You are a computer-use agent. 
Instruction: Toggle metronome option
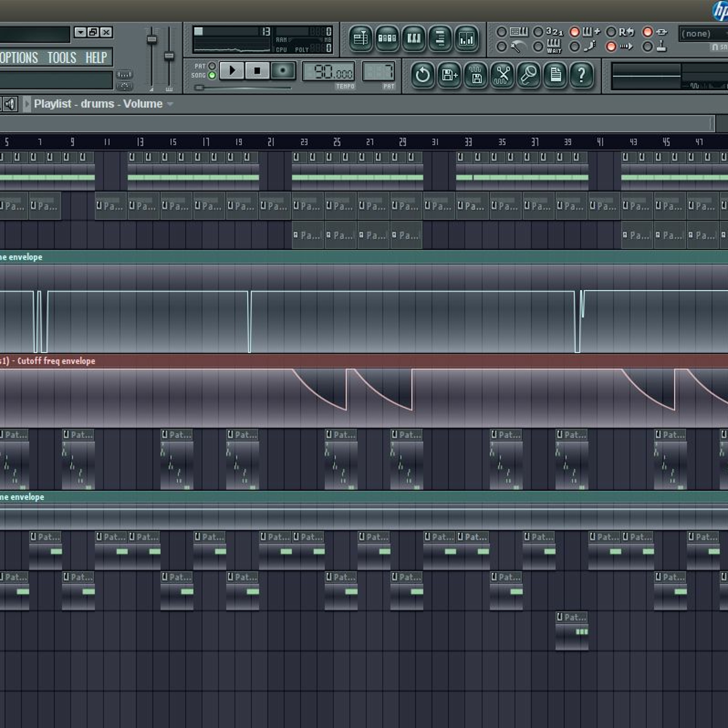click(502, 47)
